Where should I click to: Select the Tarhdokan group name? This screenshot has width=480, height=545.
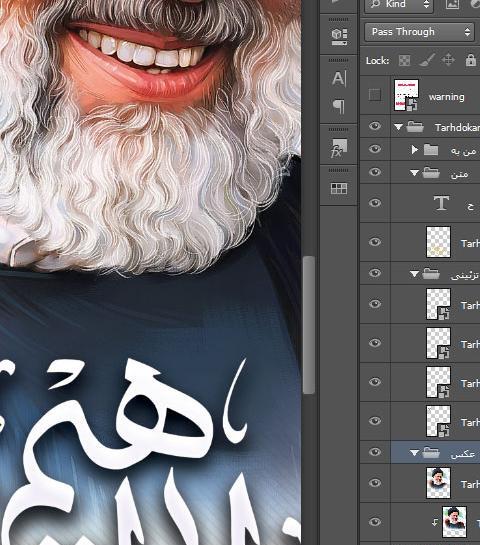tap(457, 128)
